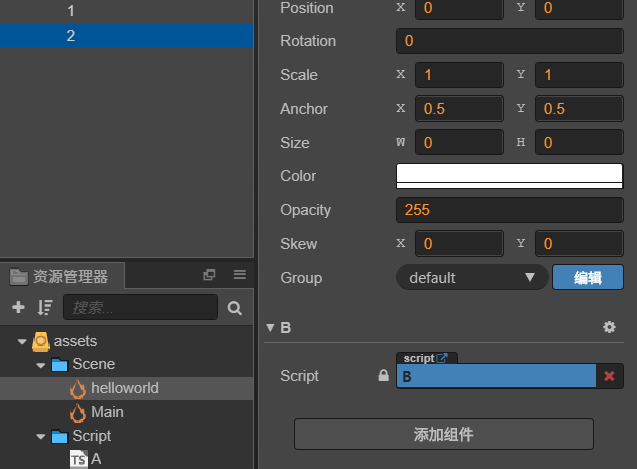Screen dimensions: 637x469
Task: Click the Scale X input field
Action: point(459,75)
